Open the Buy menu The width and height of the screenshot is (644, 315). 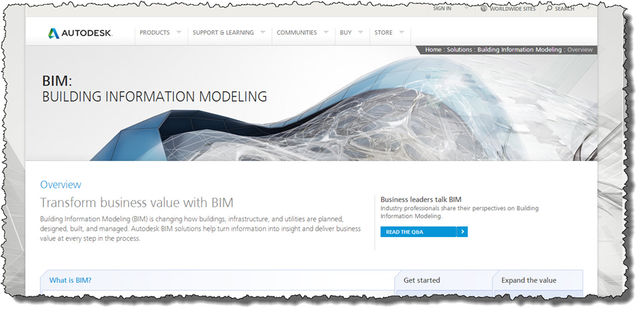coord(346,32)
